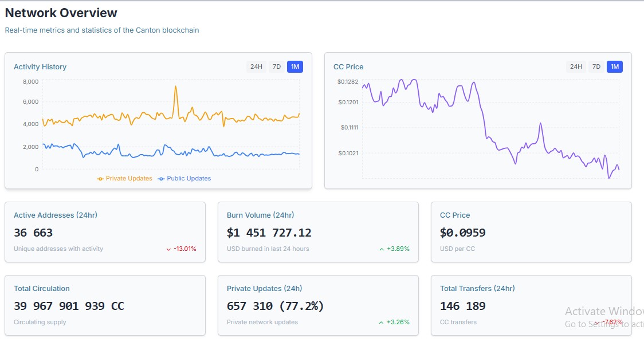This screenshot has height=342, width=644.
Task: Click the 'Circulating supply' caption
Action: [40, 323]
